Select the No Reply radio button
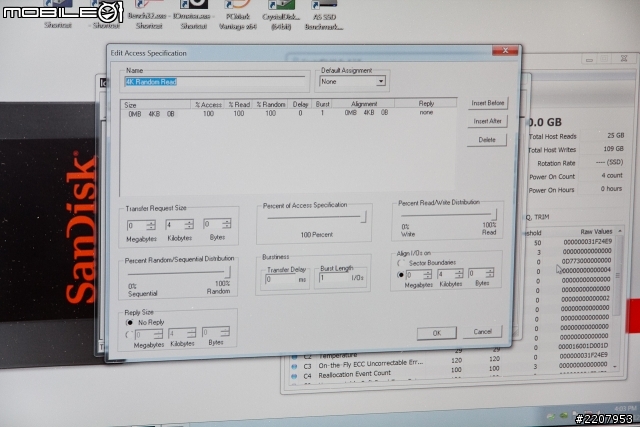This screenshot has height=427, width=640. tap(129, 322)
